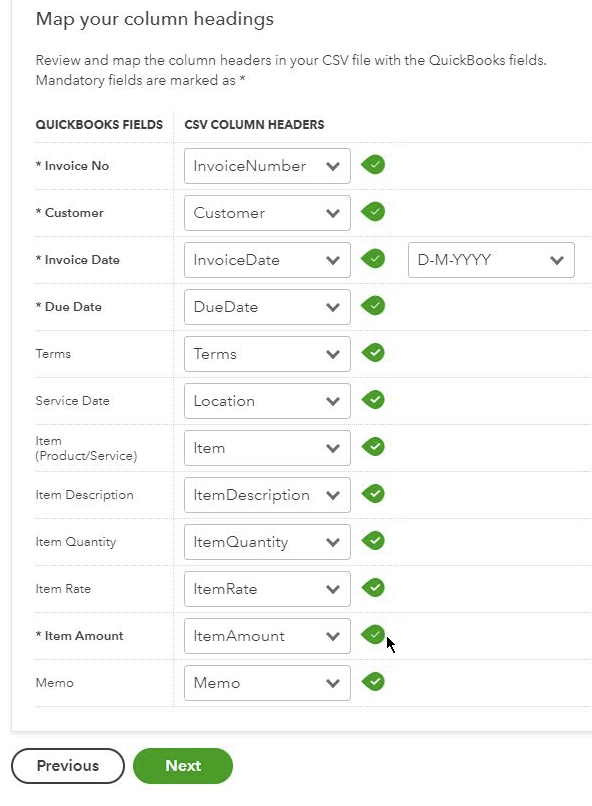Viewport: 592px width, 806px height.
Task: Click green checkmark beside InvoiceNumber mapping
Action: pyautogui.click(x=373, y=165)
